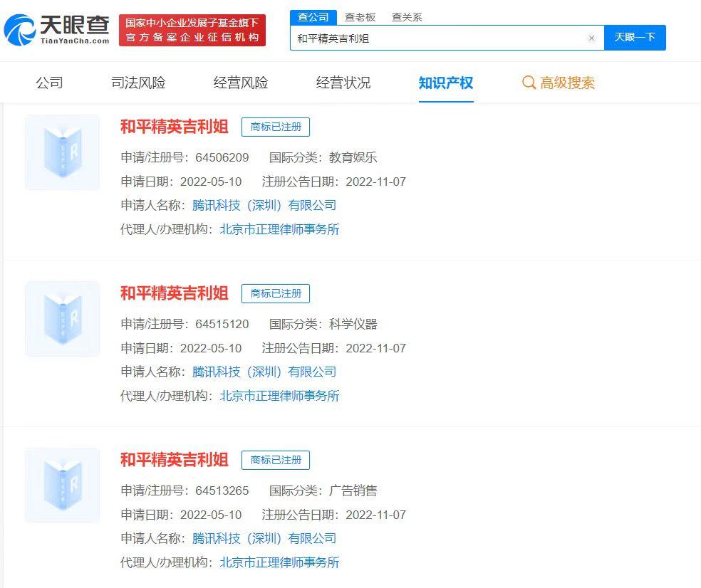Click the TianYanCha logo
Viewport: 701px width, 588px height.
coord(57,29)
